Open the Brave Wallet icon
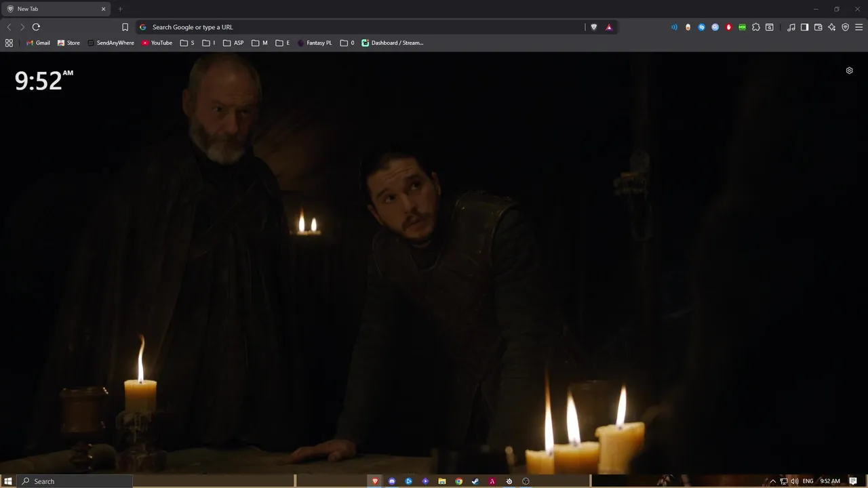868x488 pixels. click(818, 27)
